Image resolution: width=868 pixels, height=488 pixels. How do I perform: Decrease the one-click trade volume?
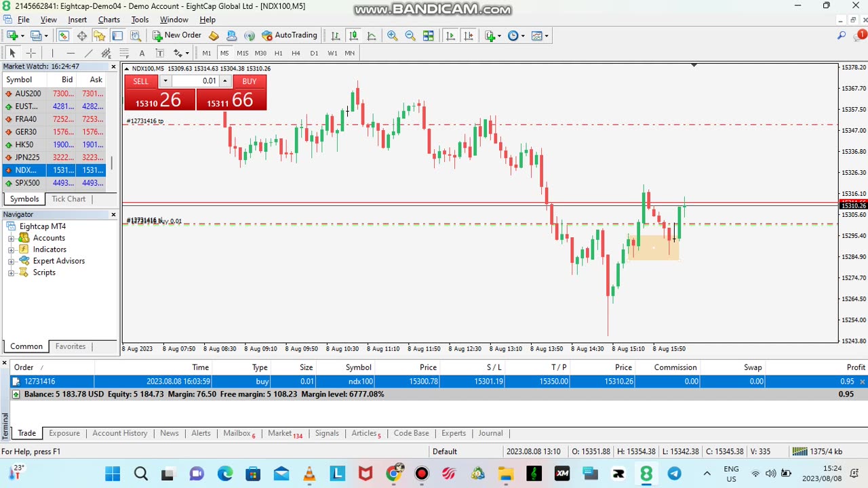tap(165, 81)
